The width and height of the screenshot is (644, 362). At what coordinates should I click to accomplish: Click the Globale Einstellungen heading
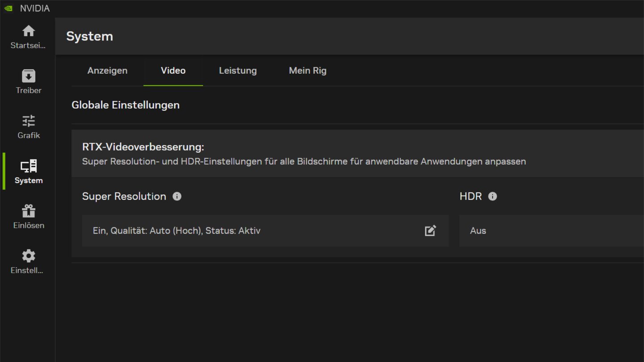pyautogui.click(x=126, y=105)
